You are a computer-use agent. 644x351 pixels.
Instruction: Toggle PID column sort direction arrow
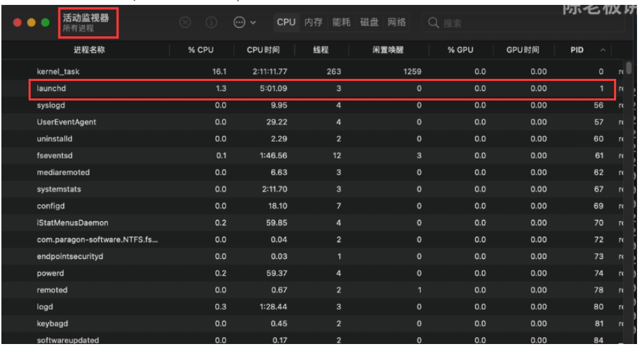click(x=602, y=50)
